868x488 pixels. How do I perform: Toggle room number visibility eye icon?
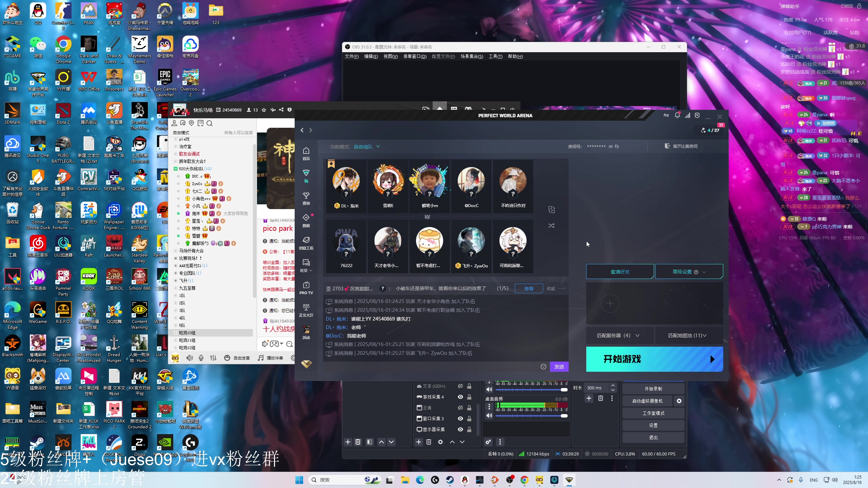[x=611, y=146]
